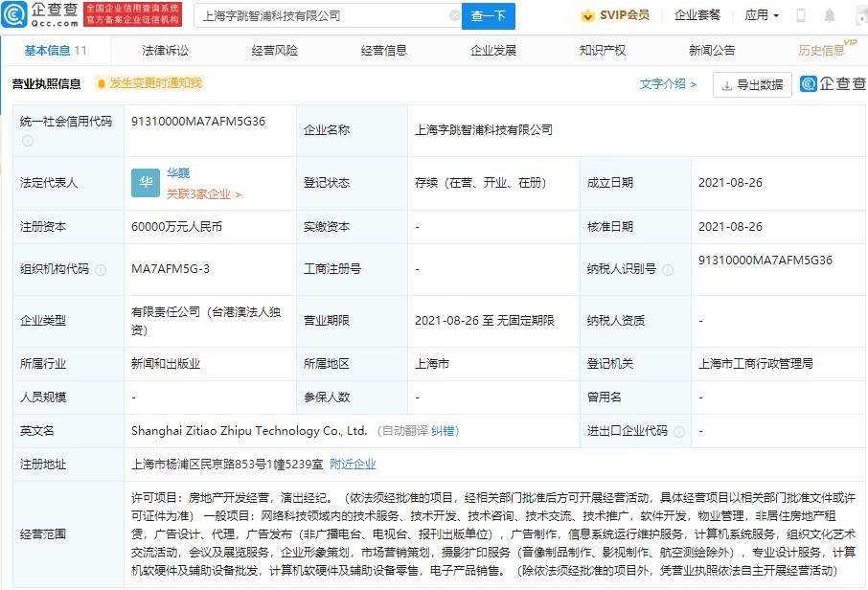Click the info icon beside 纳税人识别号

point(668,269)
